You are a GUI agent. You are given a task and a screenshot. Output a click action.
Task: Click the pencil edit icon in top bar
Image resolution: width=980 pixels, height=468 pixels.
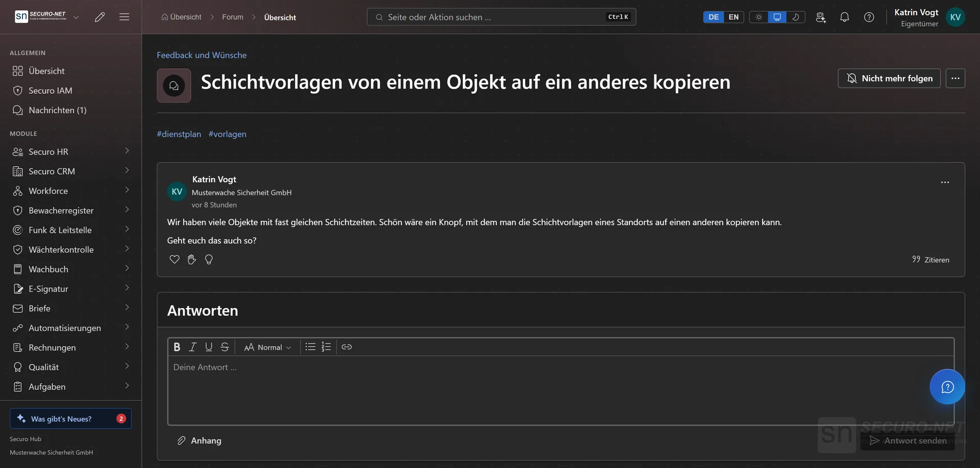click(x=100, y=17)
